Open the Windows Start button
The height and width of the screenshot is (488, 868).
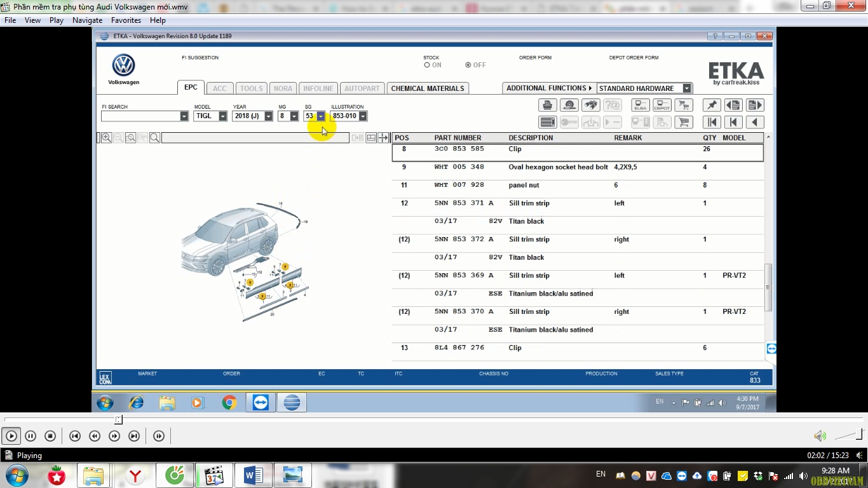click(16, 475)
